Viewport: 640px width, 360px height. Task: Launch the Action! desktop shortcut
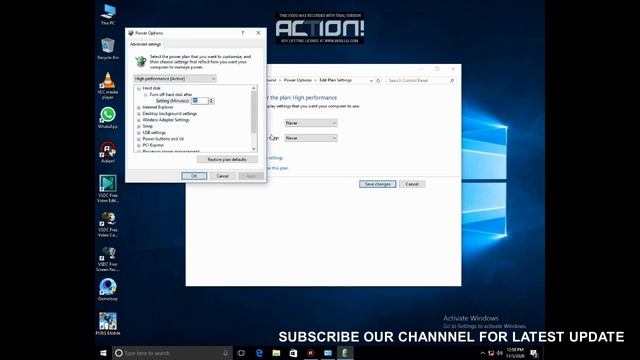(108, 152)
